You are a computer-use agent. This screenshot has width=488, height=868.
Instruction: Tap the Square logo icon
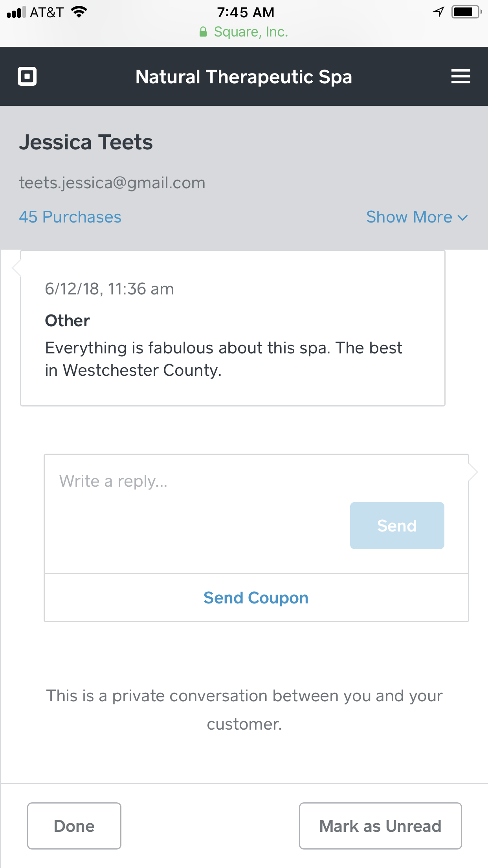(27, 76)
